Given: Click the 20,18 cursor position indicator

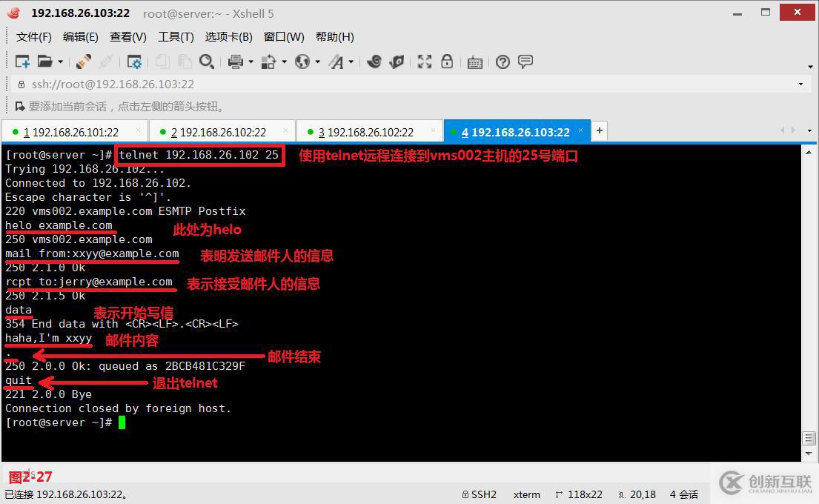Looking at the screenshot, I should (x=637, y=494).
